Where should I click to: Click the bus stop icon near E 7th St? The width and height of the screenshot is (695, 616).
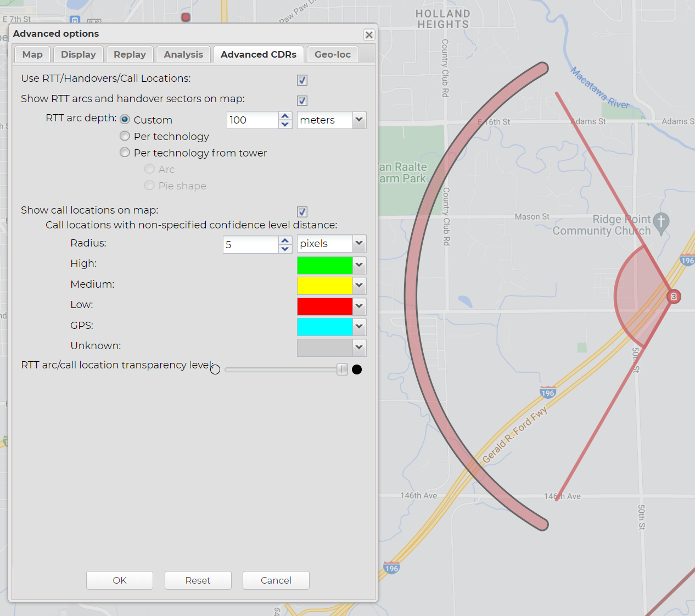coord(76,20)
